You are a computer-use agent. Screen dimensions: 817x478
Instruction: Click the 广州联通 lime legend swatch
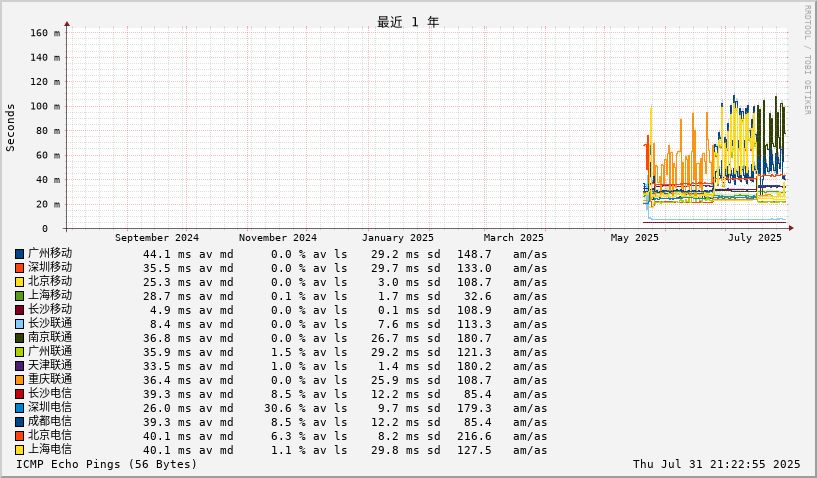[19, 352]
